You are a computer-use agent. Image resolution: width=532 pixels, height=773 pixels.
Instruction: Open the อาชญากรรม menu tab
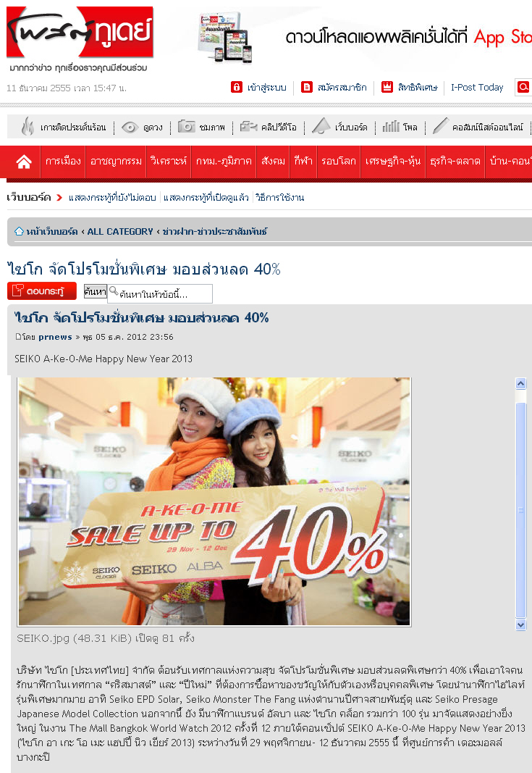[x=116, y=162]
